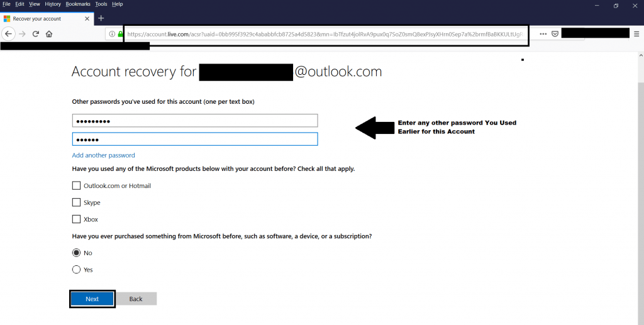Check the Xbox checkbox
The width and height of the screenshot is (644, 325).
tap(76, 219)
